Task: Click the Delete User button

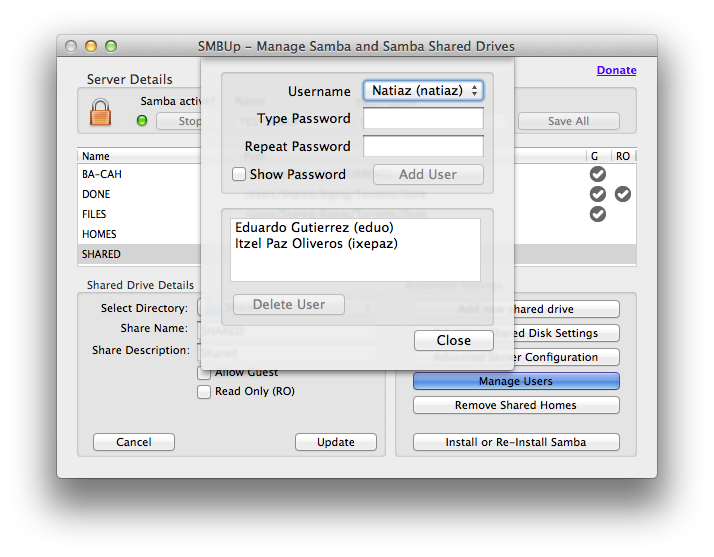Action: [x=289, y=304]
